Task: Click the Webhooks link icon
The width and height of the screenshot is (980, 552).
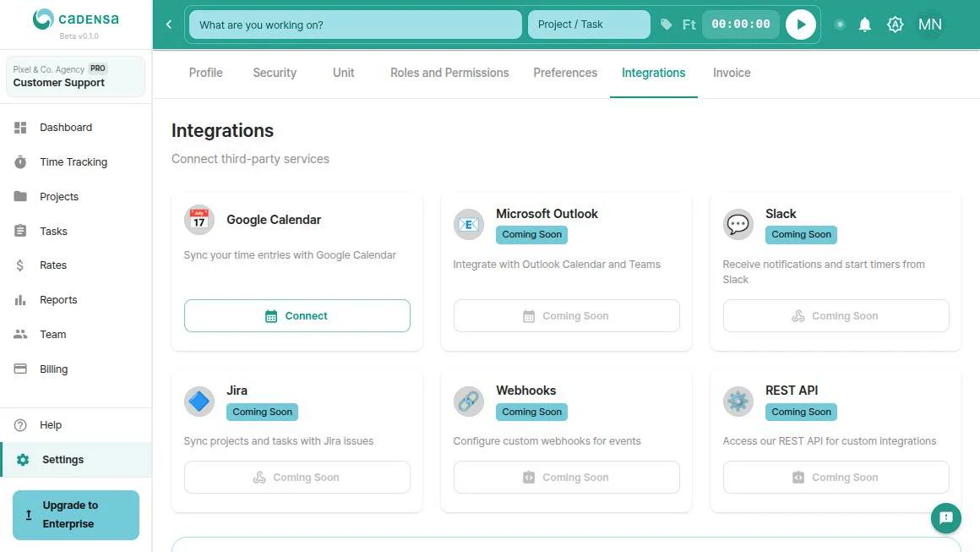Action: 469,402
